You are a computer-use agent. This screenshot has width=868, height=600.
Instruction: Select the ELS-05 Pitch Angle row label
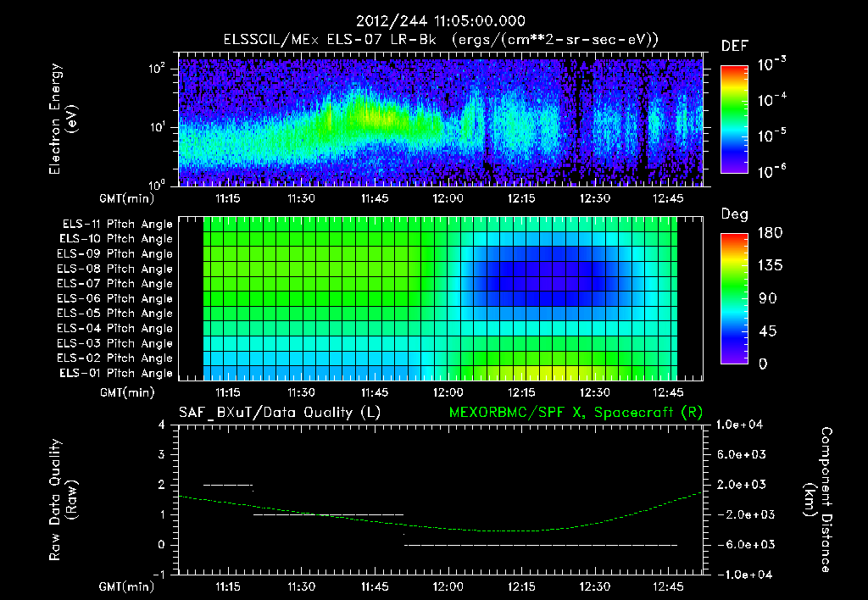coord(115,314)
